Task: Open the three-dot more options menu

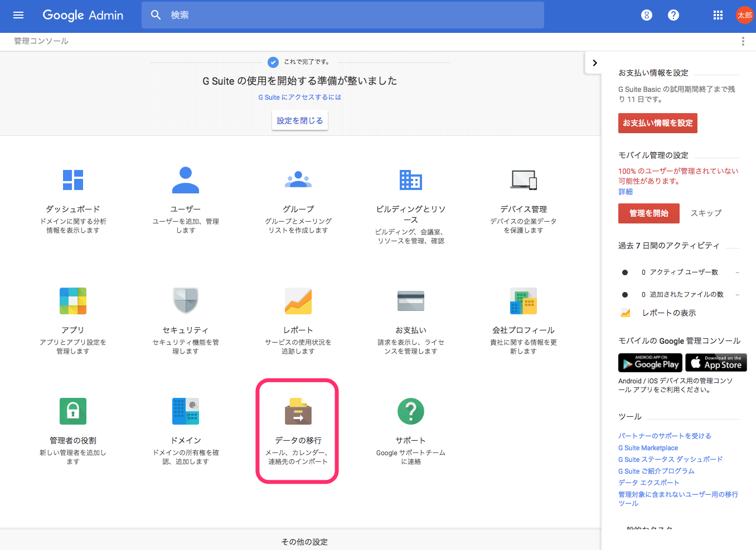Action: [x=743, y=41]
